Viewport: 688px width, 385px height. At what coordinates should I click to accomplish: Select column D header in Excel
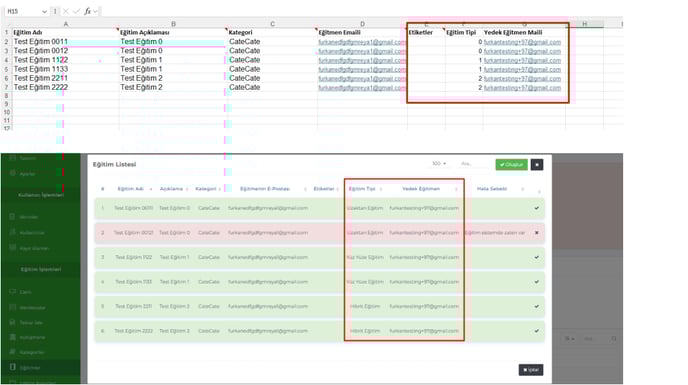click(362, 24)
